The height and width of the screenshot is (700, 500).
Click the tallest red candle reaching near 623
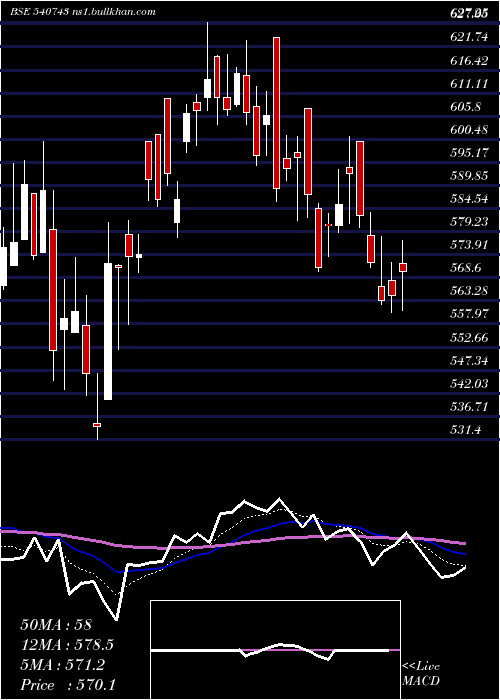pyautogui.click(x=277, y=113)
